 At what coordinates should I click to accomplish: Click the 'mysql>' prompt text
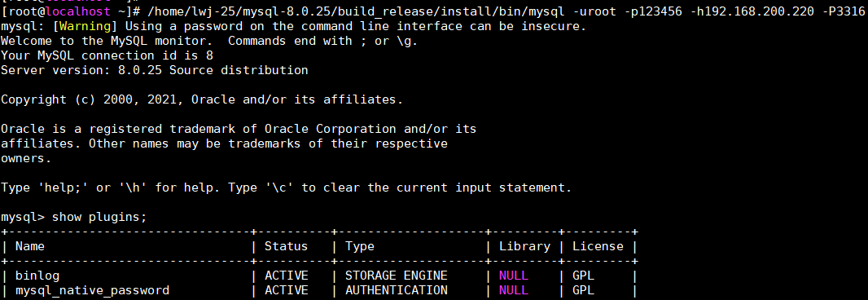24,217
